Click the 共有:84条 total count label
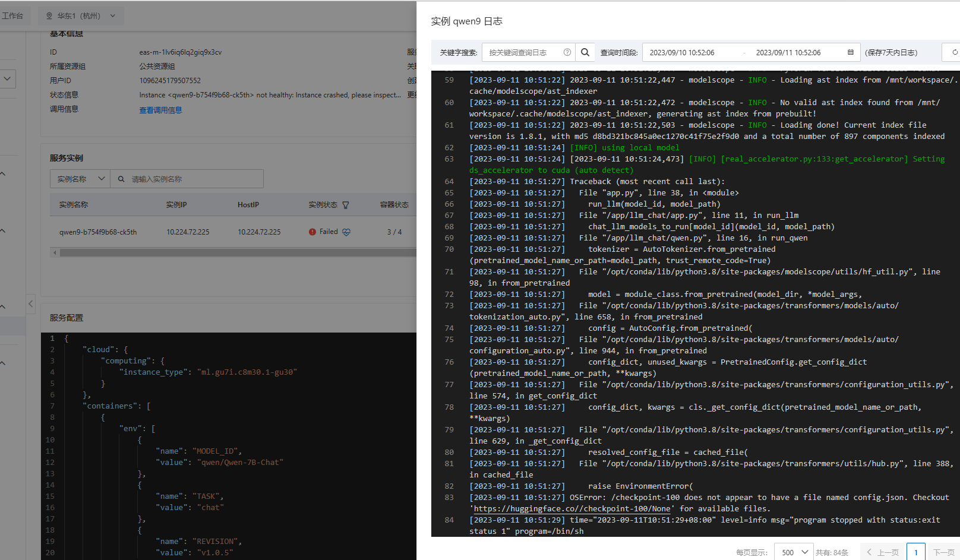 832,553
